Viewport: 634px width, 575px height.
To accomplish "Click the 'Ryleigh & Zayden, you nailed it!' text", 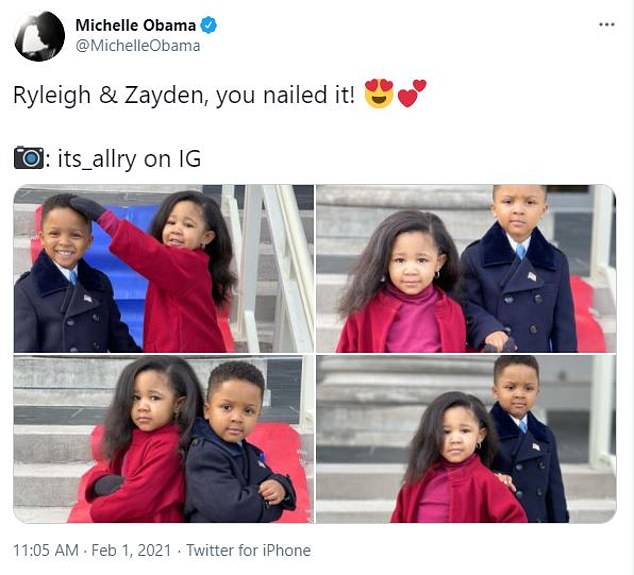I will pos(184,95).
